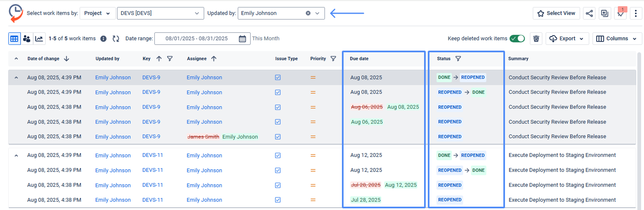Open the three-dot more options menu
This screenshot has height=210, width=644.
[x=636, y=13]
